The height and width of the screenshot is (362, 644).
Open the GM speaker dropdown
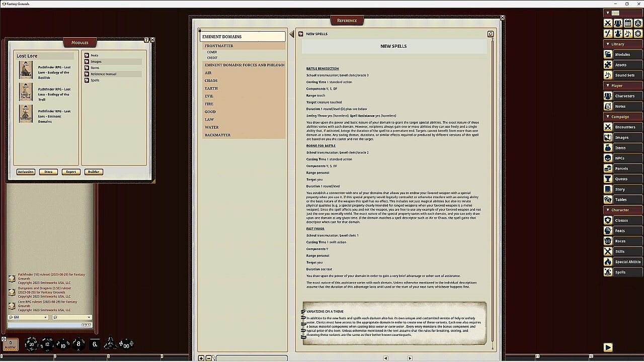(x=28, y=317)
